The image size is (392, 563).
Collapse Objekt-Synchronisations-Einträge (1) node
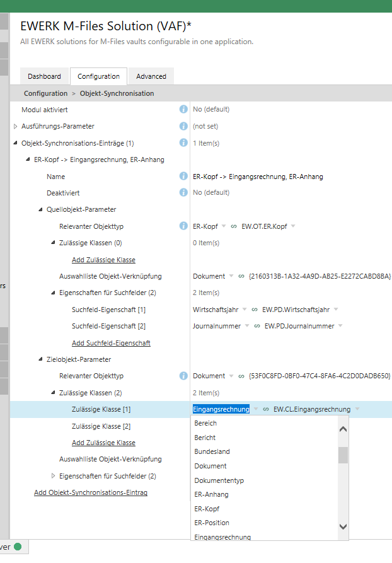click(15, 143)
